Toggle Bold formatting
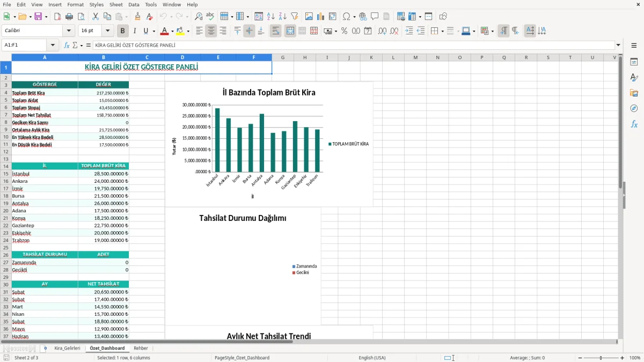Screen dimensions: 644x362 click(x=123, y=31)
